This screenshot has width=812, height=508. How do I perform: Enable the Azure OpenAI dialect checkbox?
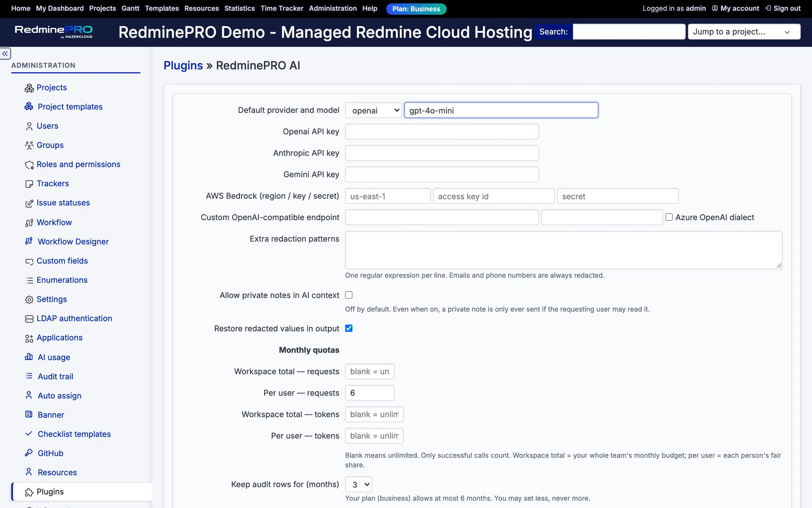pyautogui.click(x=669, y=217)
